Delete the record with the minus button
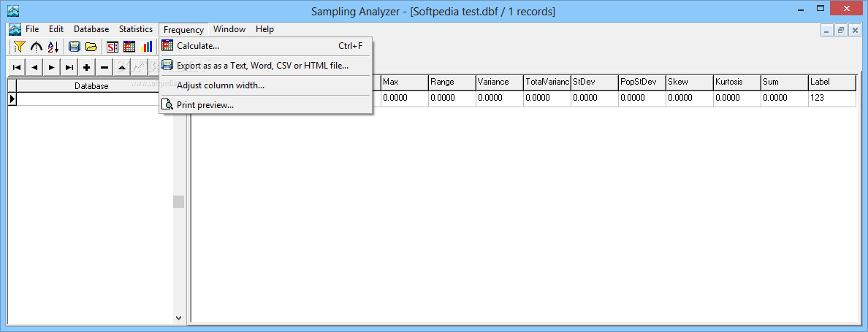The height and width of the screenshot is (332, 868). pos(104,67)
